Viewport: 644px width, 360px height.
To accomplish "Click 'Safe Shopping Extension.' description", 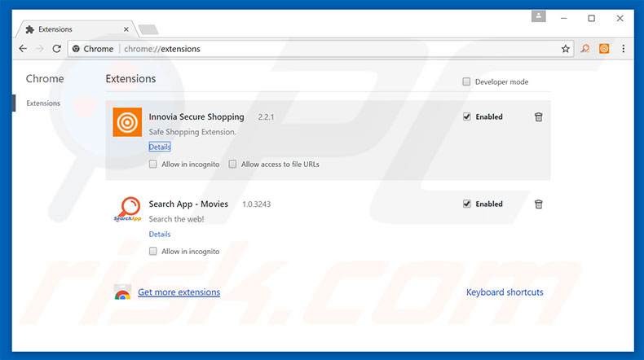I will coord(192,132).
